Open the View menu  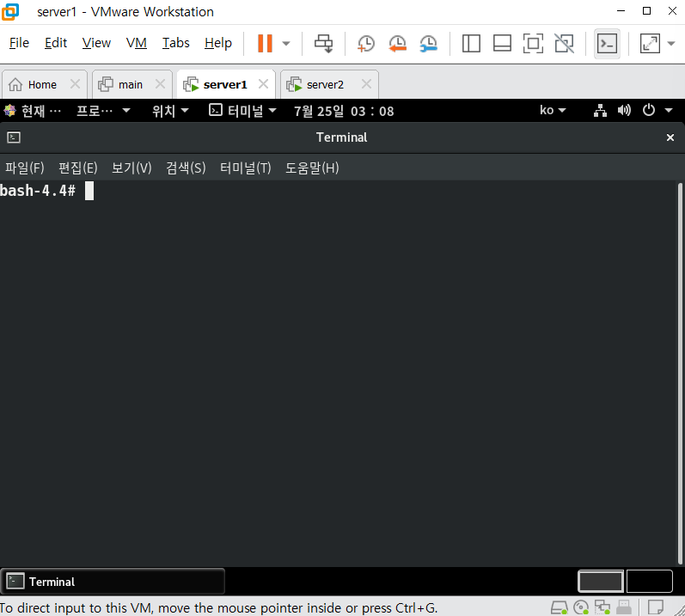pyautogui.click(x=96, y=43)
